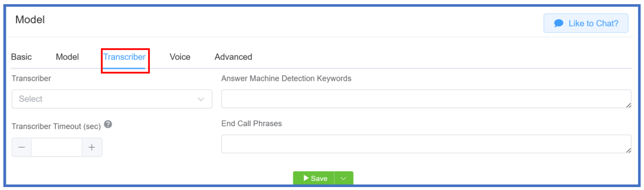Click into the End Call Phrases field

point(426,144)
